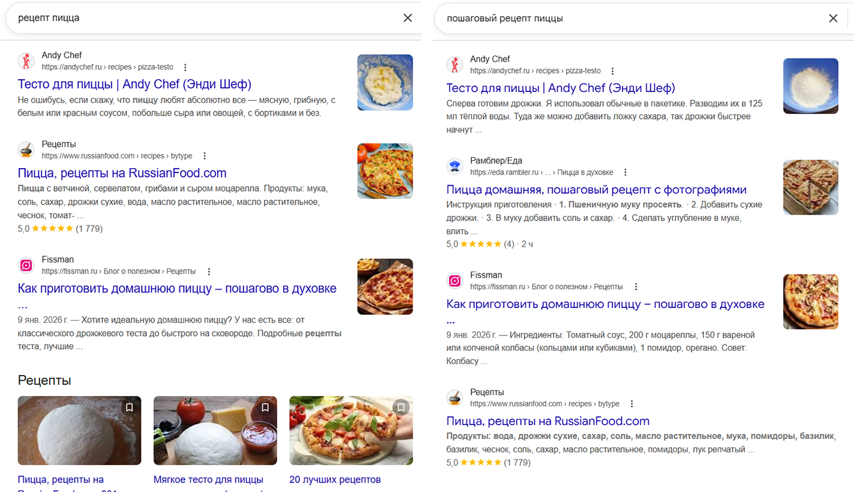Bookmark the '20 лучших рецептов' card
The height and width of the screenshot is (492, 868).
click(400, 407)
